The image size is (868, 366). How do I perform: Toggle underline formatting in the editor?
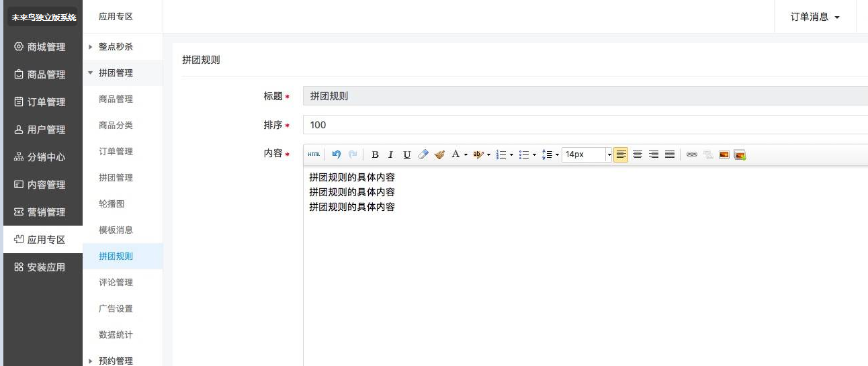pos(406,154)
